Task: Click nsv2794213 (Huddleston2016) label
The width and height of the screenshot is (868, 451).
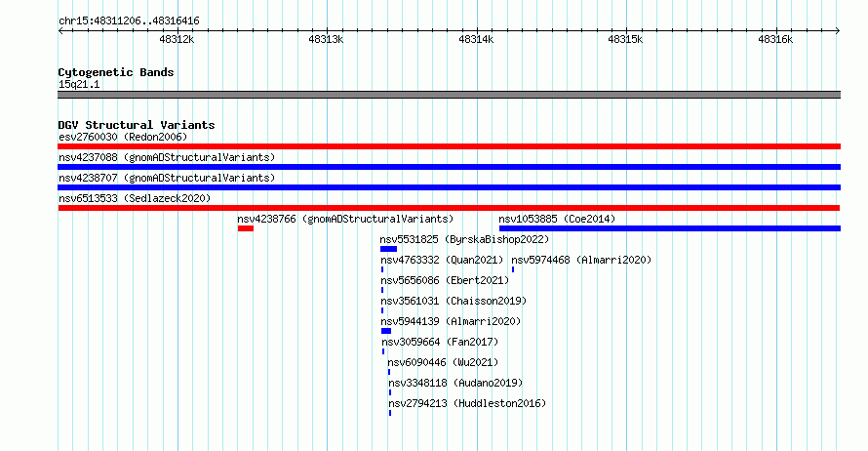Action: coord(467,403)
